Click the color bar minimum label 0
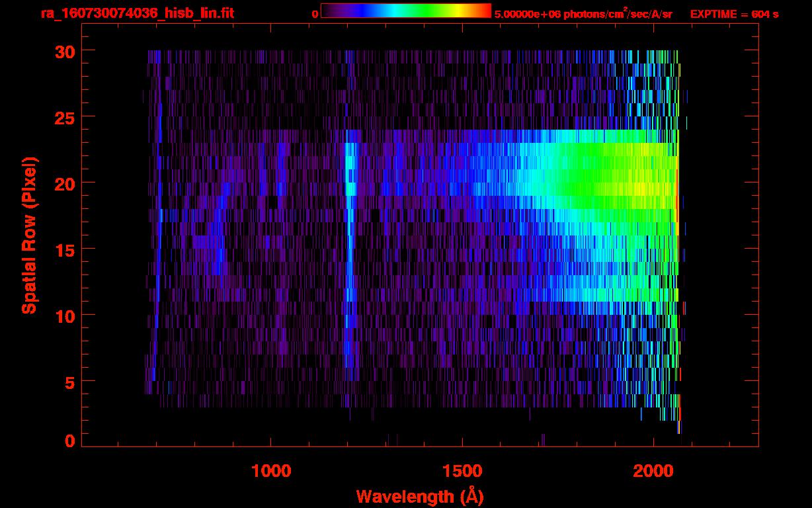 (x=315, y=14)
